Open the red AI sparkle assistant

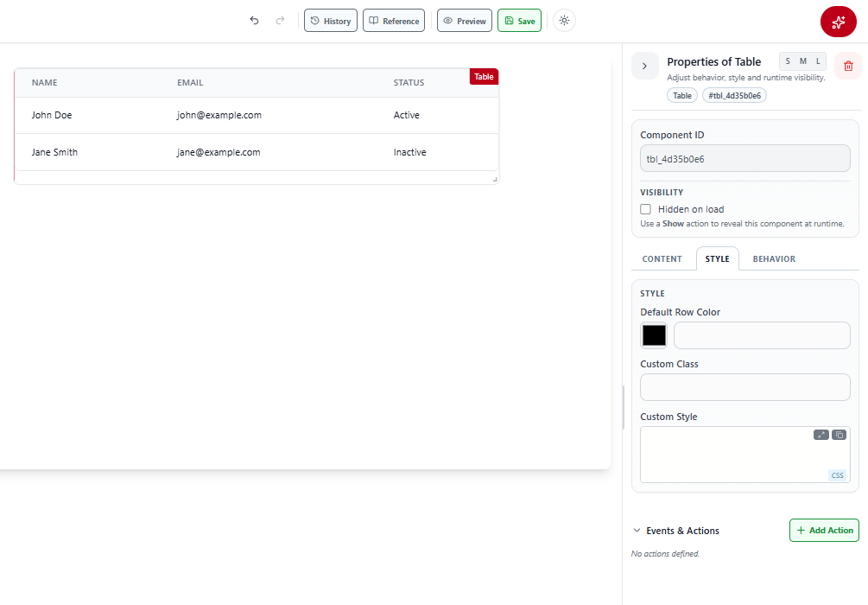click(838, 22)
